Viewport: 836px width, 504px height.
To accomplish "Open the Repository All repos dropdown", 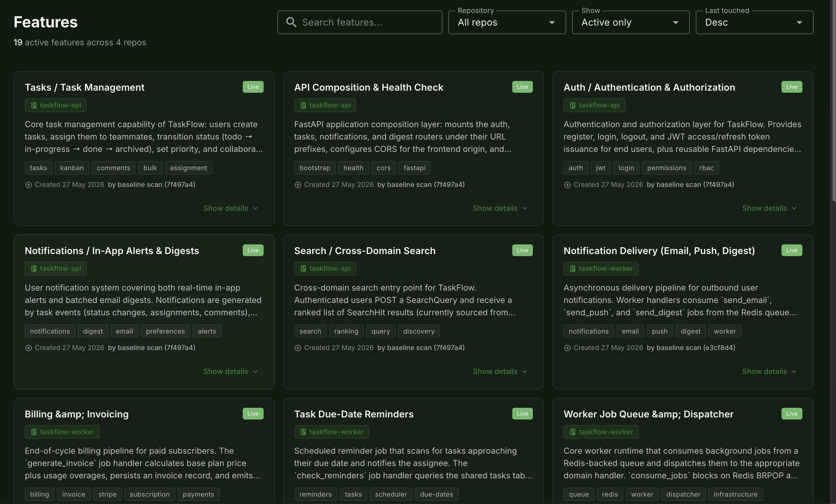I will tap(507, 22).
